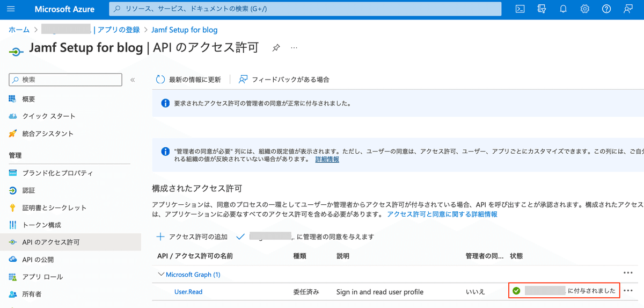644x308 pixels.
Task: Open API の公開 menu item
Action: coord(38,259)
